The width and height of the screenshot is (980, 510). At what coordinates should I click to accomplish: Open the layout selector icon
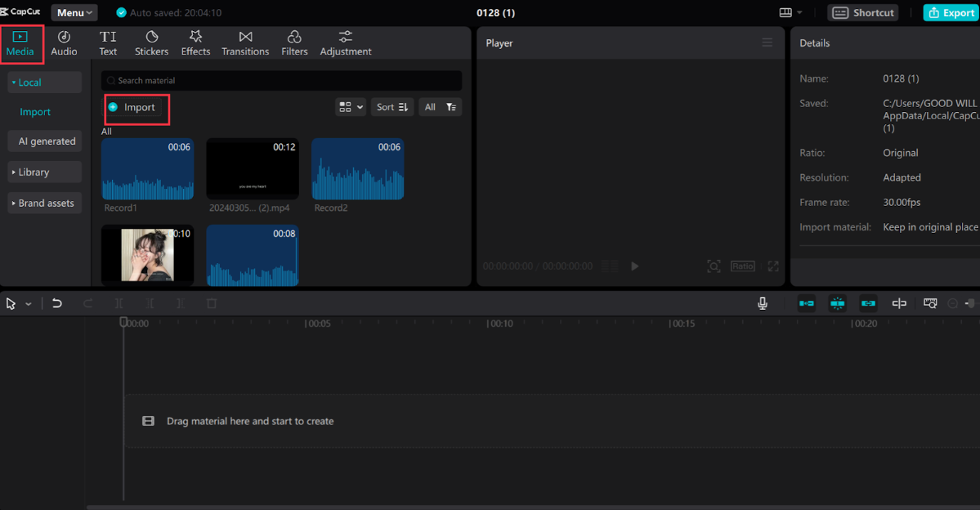coord(790,12)
